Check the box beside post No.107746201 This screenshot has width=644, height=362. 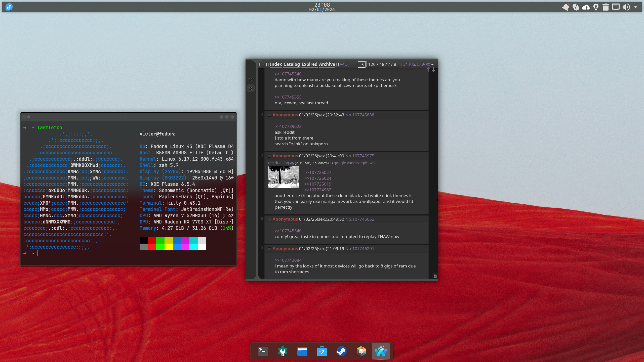coord(269,249)
